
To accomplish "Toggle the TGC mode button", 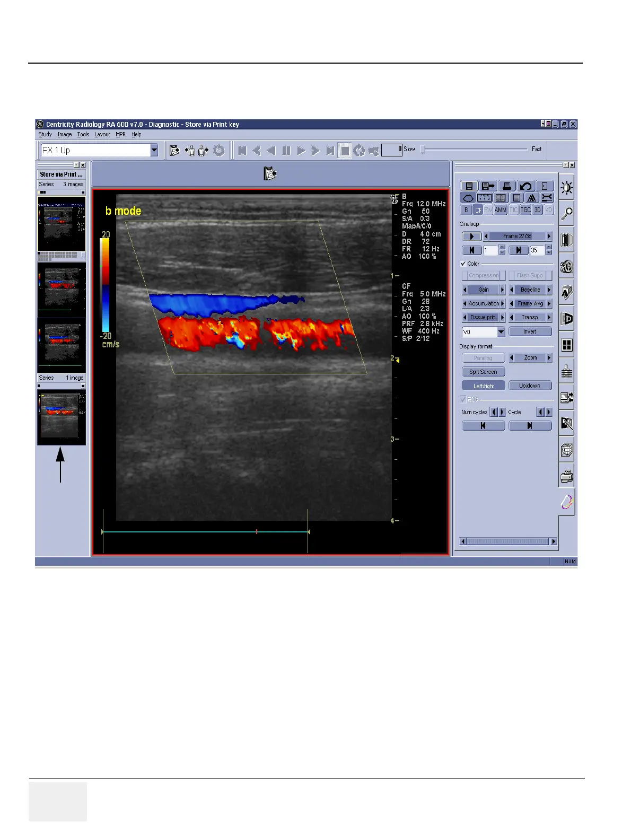I will tap(525, 210).
